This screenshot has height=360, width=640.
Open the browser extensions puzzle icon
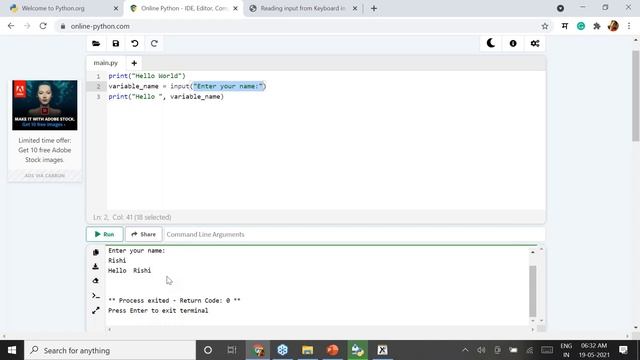coord(597,26)
